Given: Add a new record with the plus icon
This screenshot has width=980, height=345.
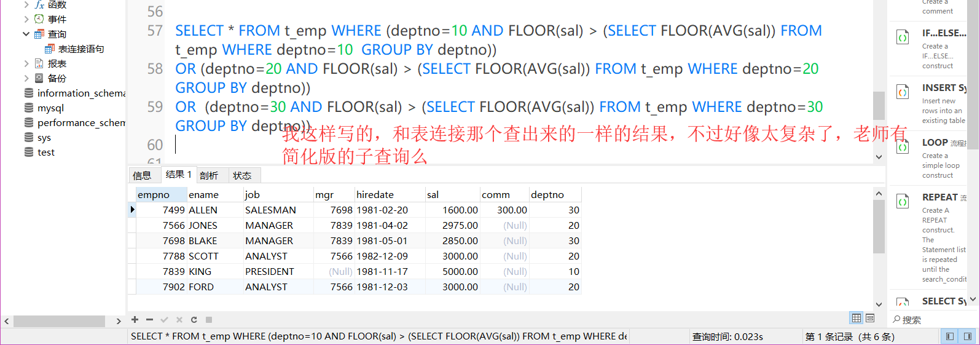Looking at the screenshot, I should click(135, 320).
